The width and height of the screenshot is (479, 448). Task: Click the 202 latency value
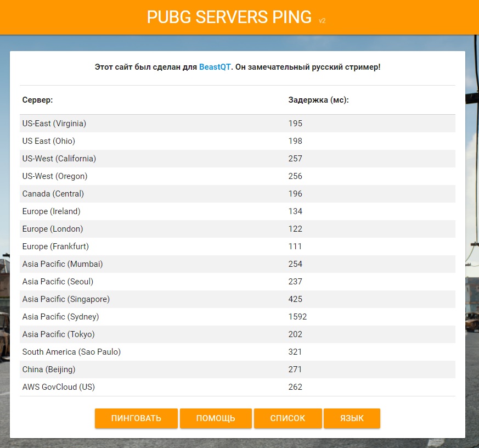pyautogui.click(x=295, y=334)
